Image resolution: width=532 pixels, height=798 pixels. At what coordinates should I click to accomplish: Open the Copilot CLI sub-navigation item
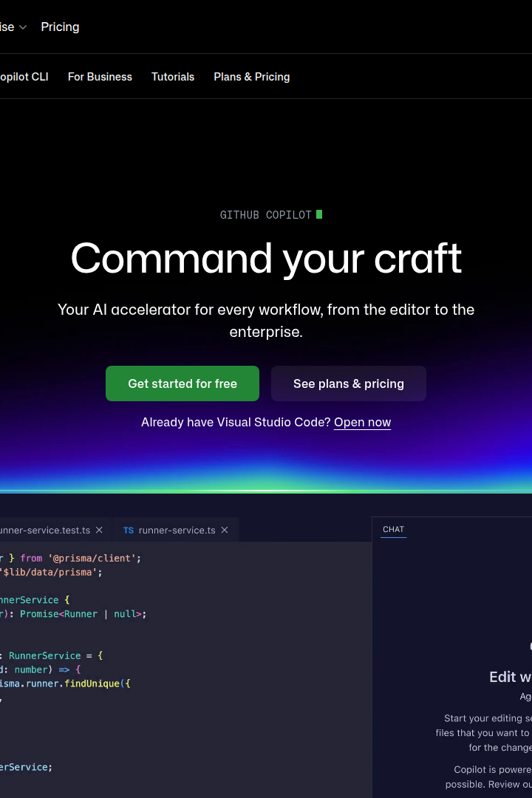pos(24,77)
